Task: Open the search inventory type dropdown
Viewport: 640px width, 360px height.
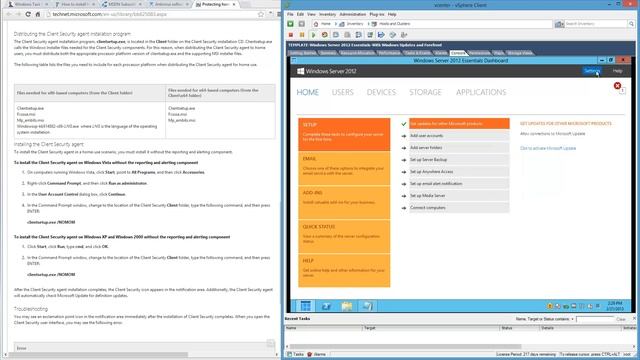Action: (x=559, y=24)
